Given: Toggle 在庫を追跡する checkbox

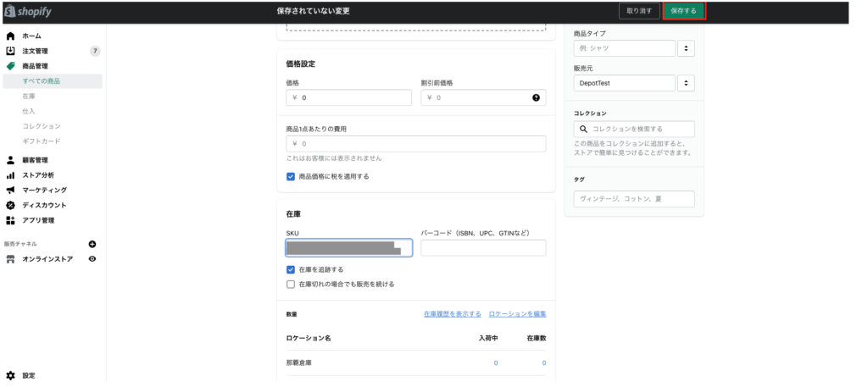Looking at the screenshot, I should point(292,269).
